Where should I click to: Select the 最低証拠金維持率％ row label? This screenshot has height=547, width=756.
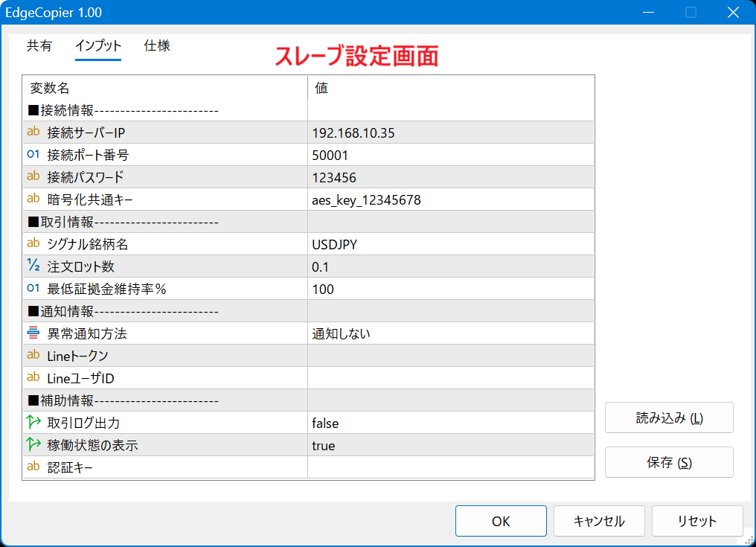(106, 289)
